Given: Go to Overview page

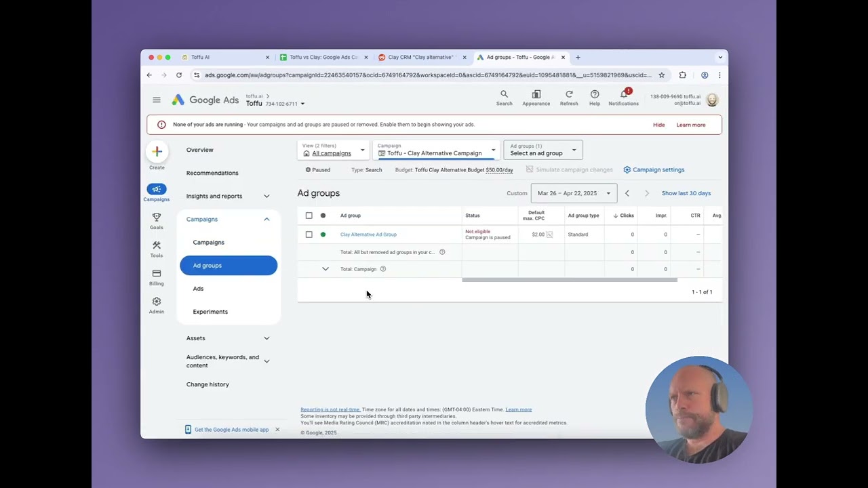Looking at the screenshot, I should click(x=200, y=150).
